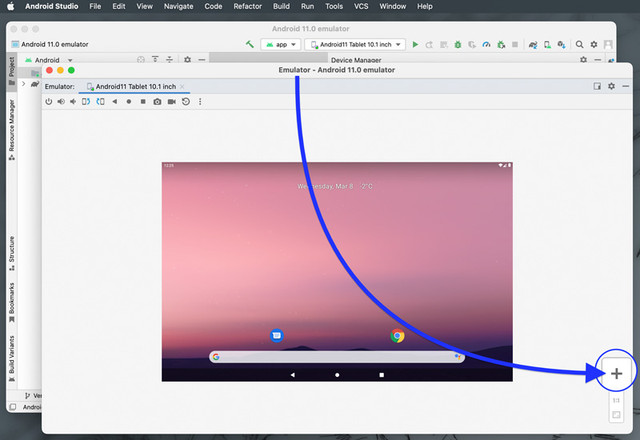Open Search Everywhere magnifier icon
The image size is (640, 440).
[x=579, y=44]
